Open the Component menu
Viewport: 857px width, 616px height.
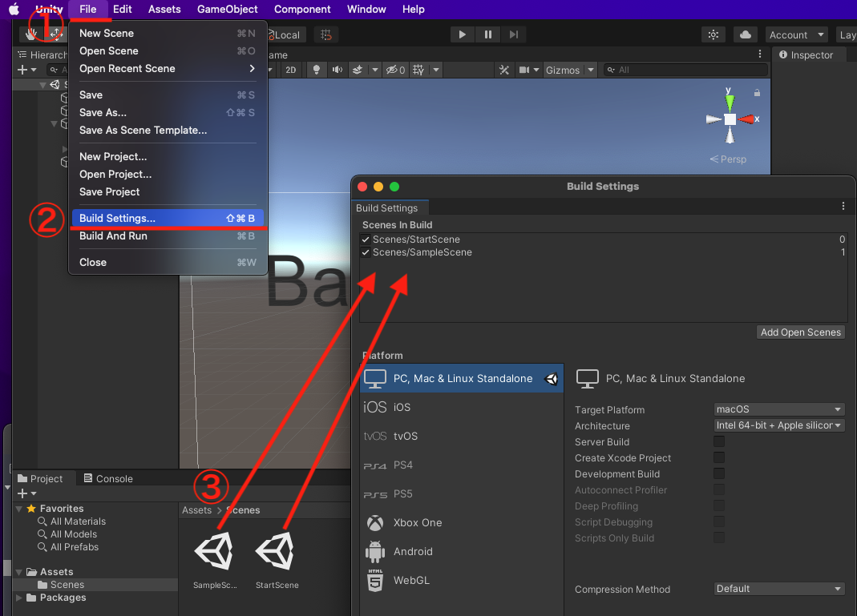pos(302,10)
